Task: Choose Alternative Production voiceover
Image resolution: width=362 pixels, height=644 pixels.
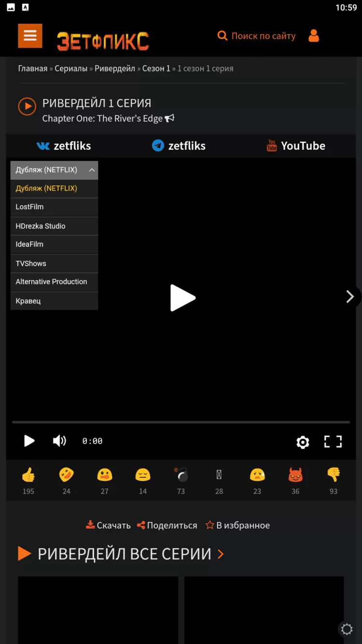Action: [54, 282]
